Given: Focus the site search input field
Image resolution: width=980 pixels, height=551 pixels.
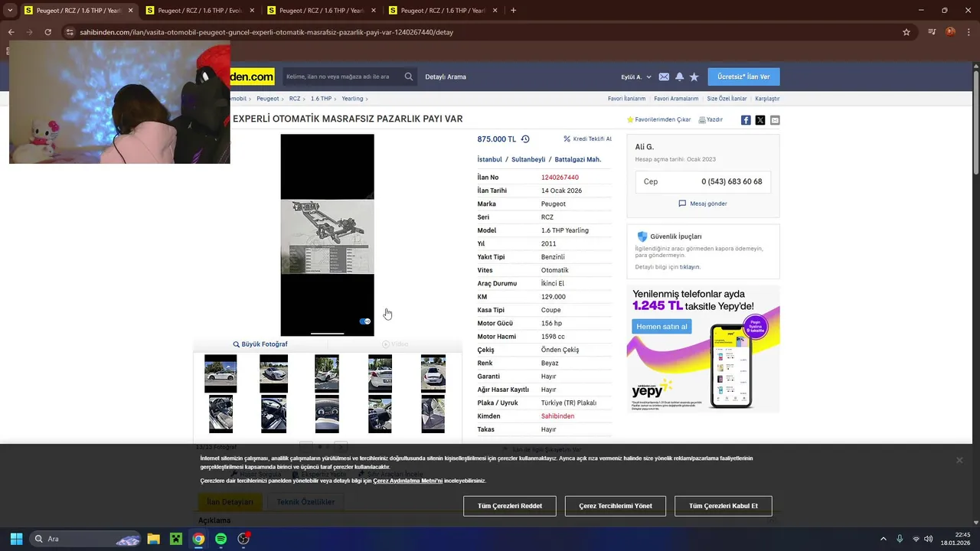Looking at the screenshot, I should 341,77.
